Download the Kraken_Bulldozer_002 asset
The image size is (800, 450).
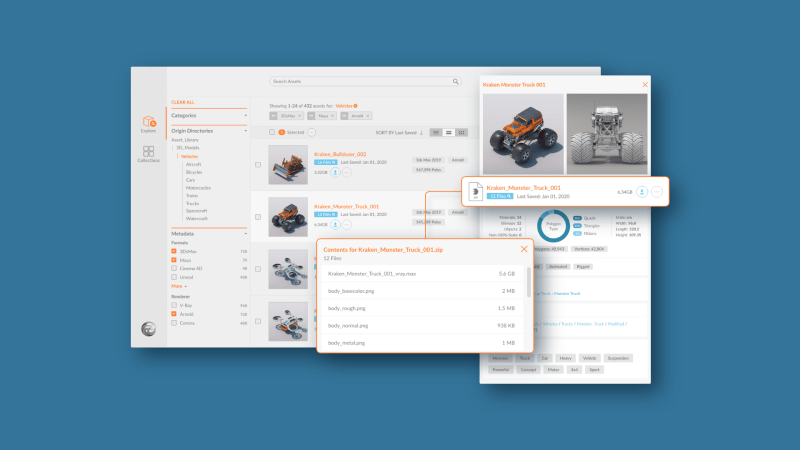[336, 172]
